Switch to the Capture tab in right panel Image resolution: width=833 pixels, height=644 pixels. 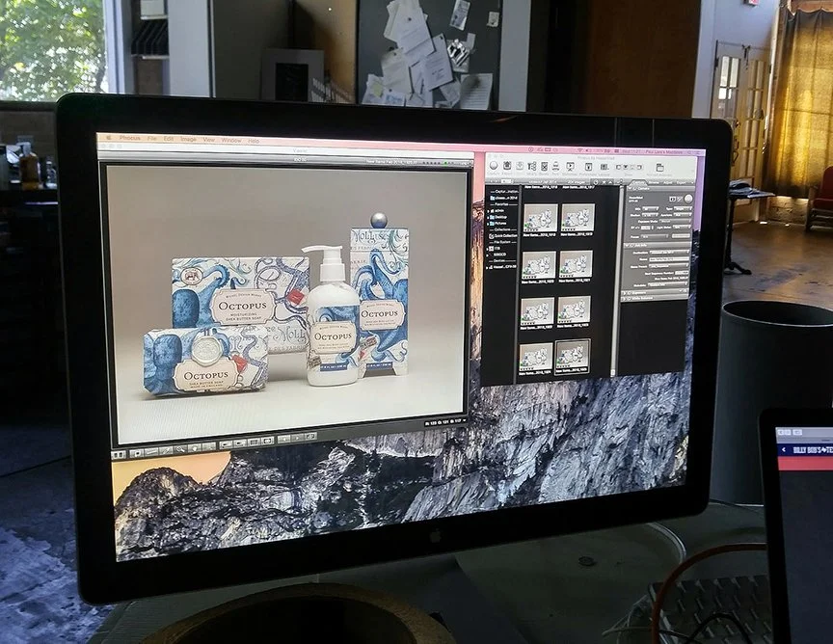click(639, 183)
